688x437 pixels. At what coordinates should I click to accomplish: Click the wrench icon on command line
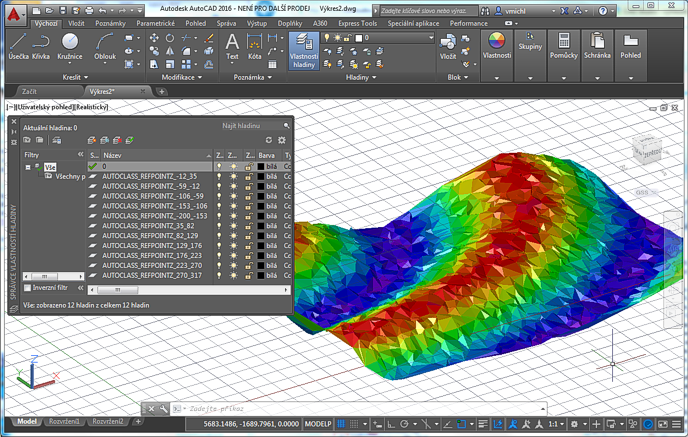pyautogui.click(x=163, y=408)
